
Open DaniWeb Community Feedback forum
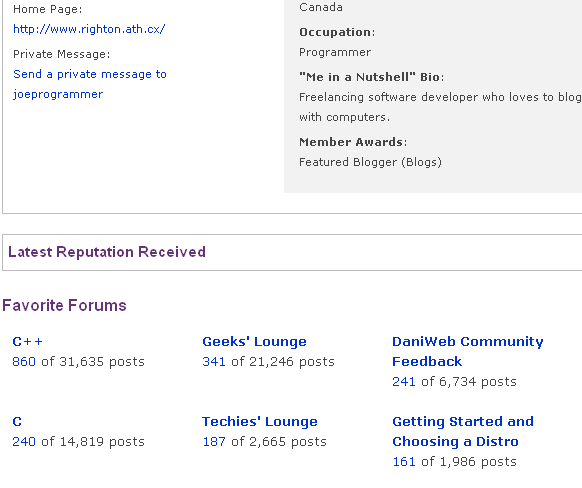tap(468, 351)
